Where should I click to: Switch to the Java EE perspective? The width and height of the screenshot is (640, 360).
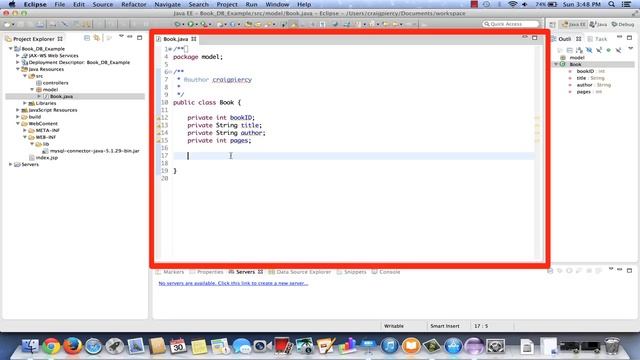pos(573,24)
